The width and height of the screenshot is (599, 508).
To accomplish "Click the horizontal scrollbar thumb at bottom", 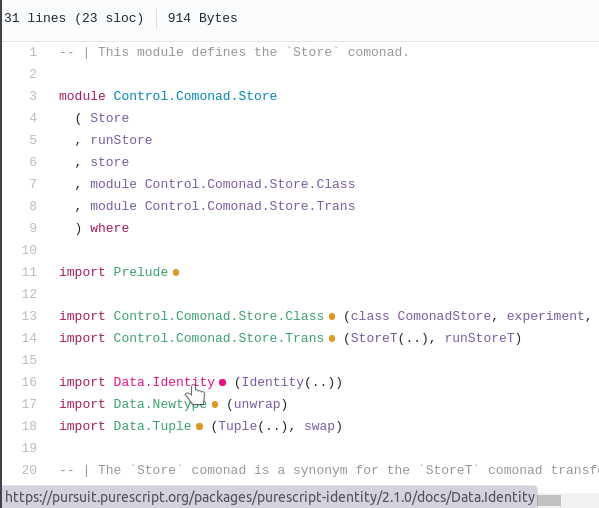I will coord(549,500).
